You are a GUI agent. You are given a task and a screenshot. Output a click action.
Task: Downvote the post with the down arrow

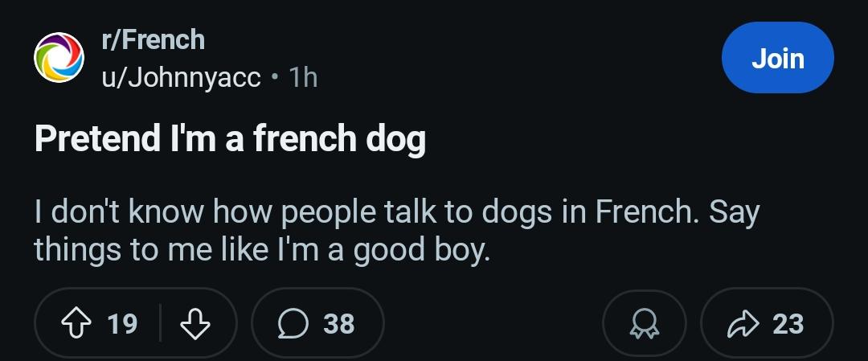(196, 323)
